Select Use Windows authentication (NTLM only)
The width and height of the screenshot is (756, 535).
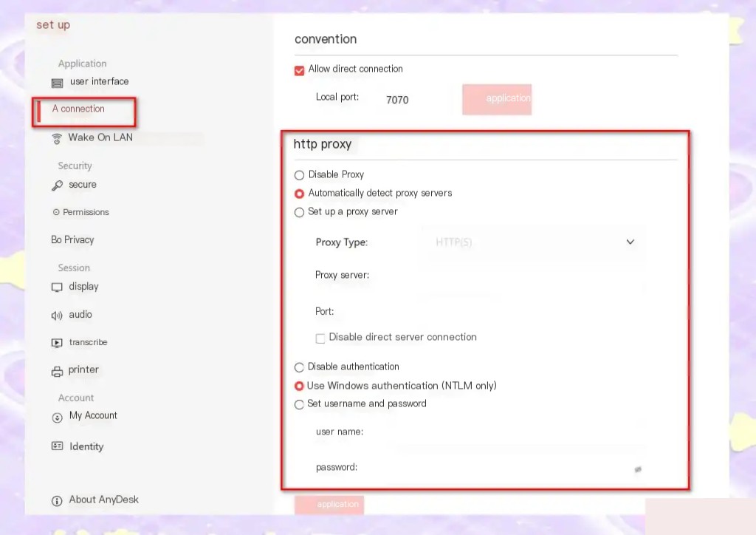point(300,386)
